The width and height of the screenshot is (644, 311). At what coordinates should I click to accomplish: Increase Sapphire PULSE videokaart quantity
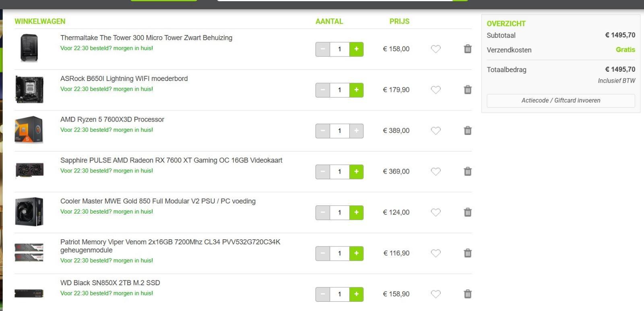coord(356,172)
